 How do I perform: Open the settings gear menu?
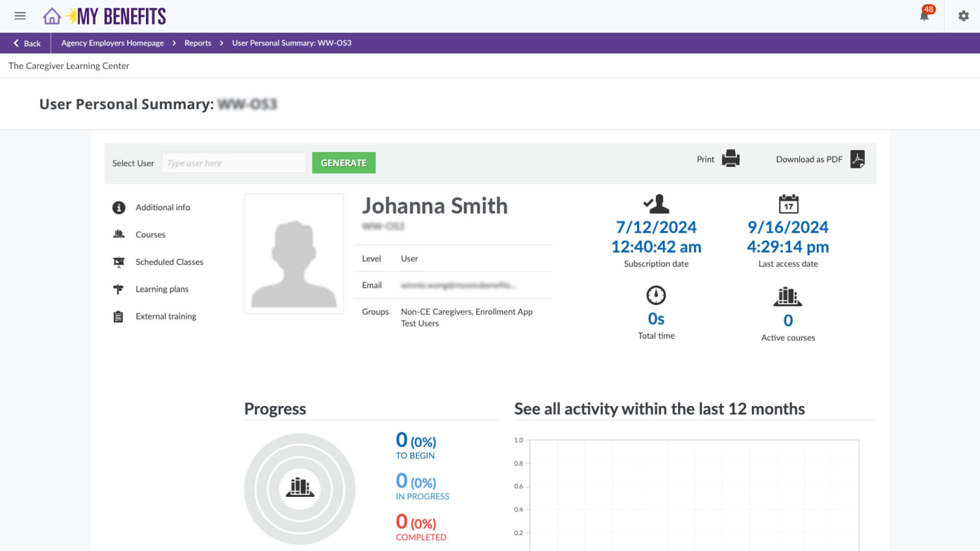coord(963,16)
